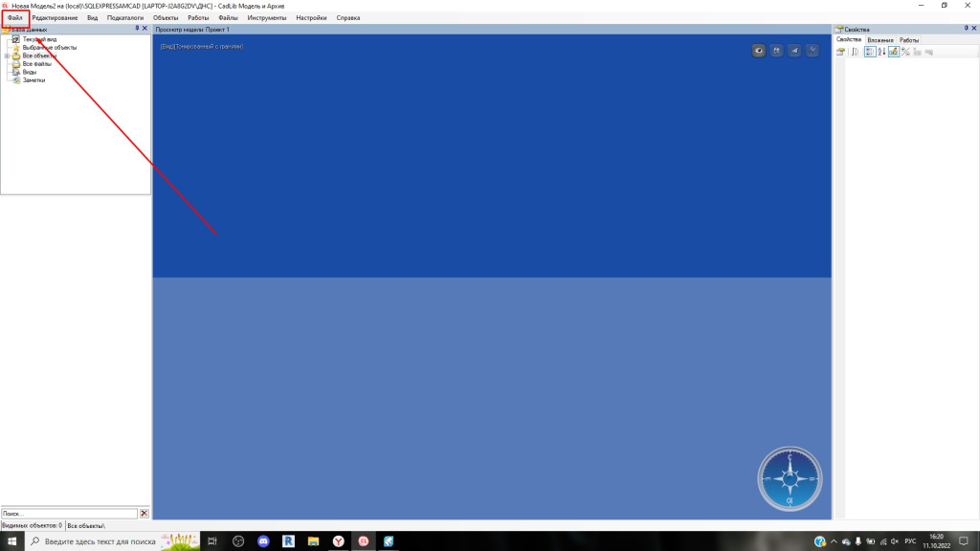Click the eye visibility button in viewport
The height and width of the screenshot is (551, 980).
tap(759, 51)
